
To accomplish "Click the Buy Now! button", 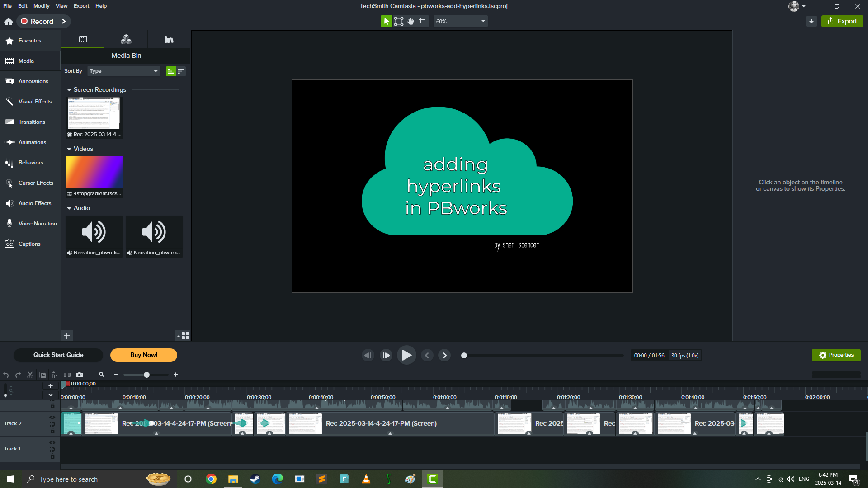I will click(144, 355).
